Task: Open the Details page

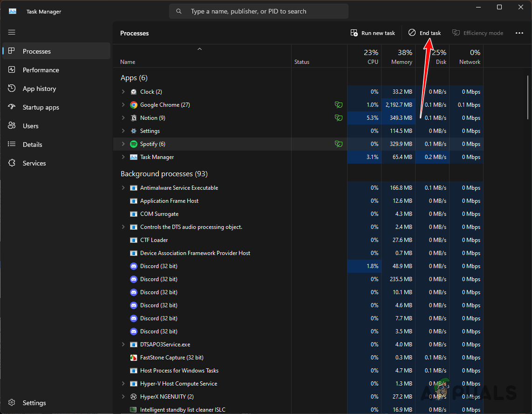Action: 32,144
